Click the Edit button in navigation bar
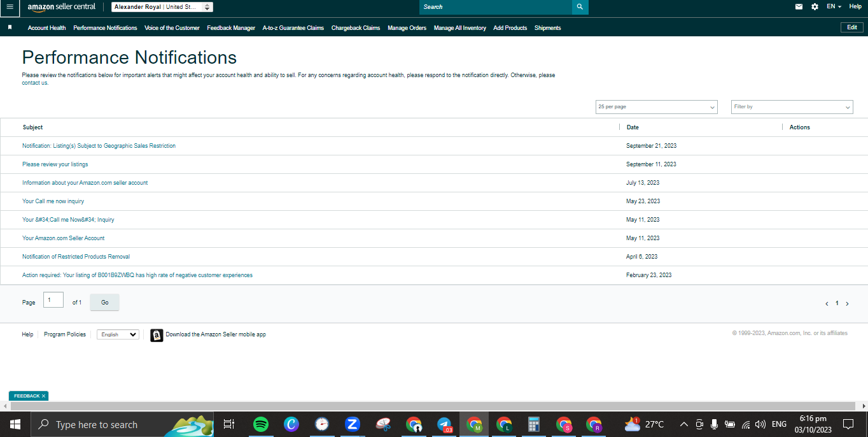 pyautogui.click(x=852, y=27)
